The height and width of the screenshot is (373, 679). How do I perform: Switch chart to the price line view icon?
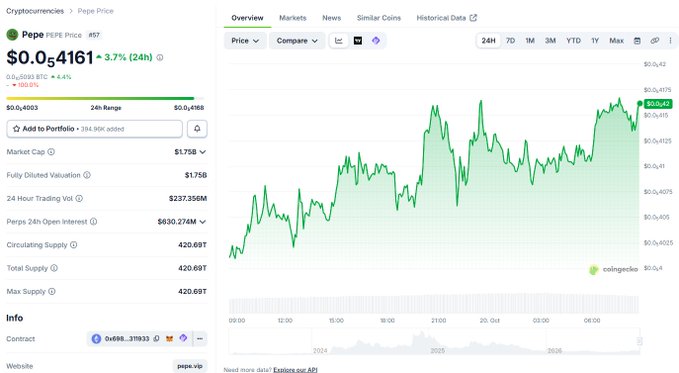[339, 41]
